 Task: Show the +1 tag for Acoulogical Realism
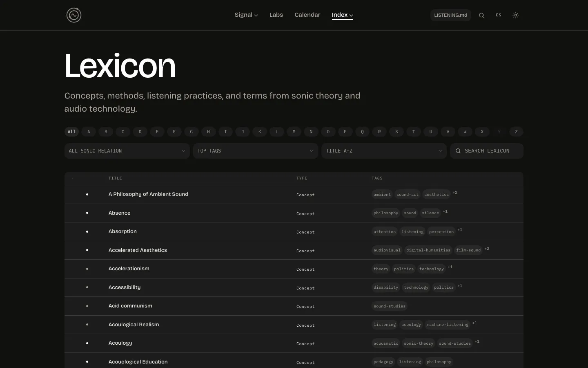coord(474,323)
